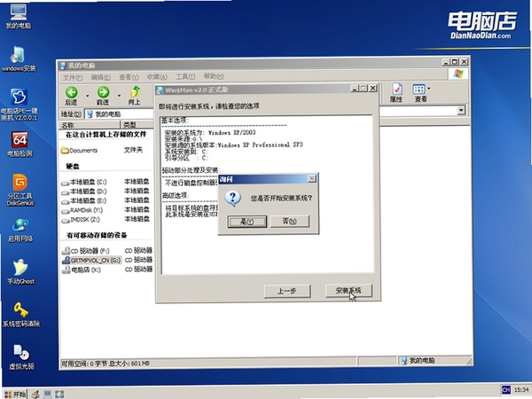This screenshot has height=399, width=532.
Task: Open the 查看(V) menu
Action: point(129,77)
